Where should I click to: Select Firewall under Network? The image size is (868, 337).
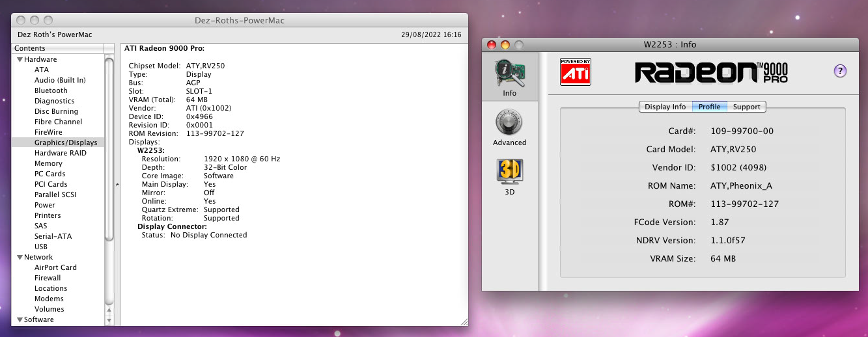pyautogui.click(x=48, y=278)
